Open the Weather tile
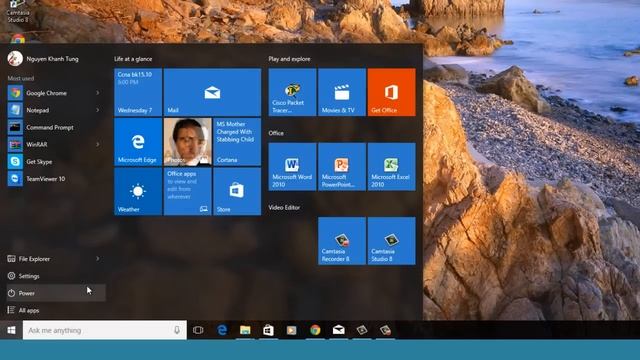 (138, 191)
